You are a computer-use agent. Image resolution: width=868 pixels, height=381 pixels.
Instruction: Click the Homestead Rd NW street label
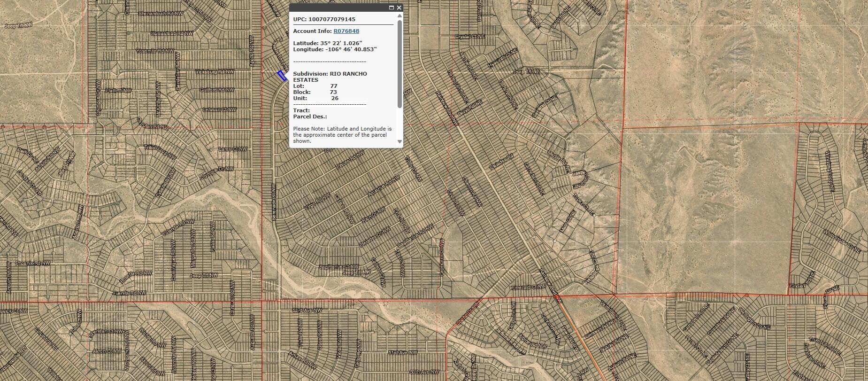point(172,33)
